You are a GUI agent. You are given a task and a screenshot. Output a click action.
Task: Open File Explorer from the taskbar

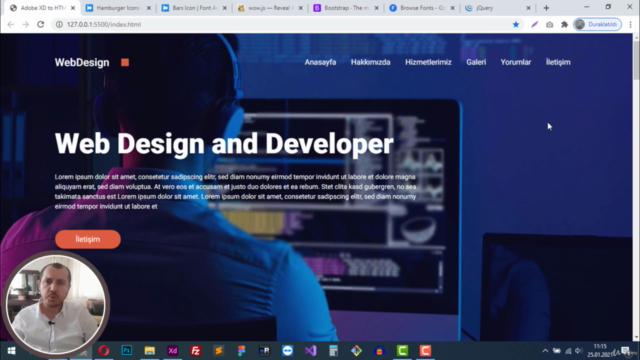click(149, 351)
